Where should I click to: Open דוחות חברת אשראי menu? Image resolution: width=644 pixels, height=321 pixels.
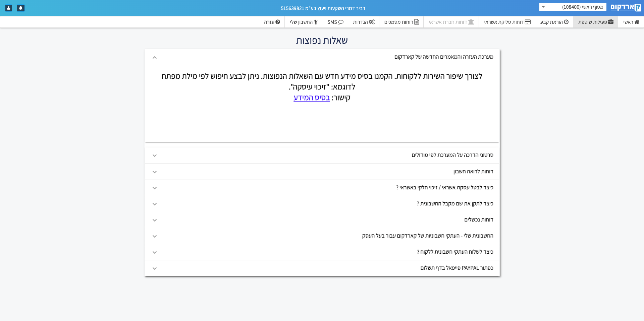tap(451, 22)
